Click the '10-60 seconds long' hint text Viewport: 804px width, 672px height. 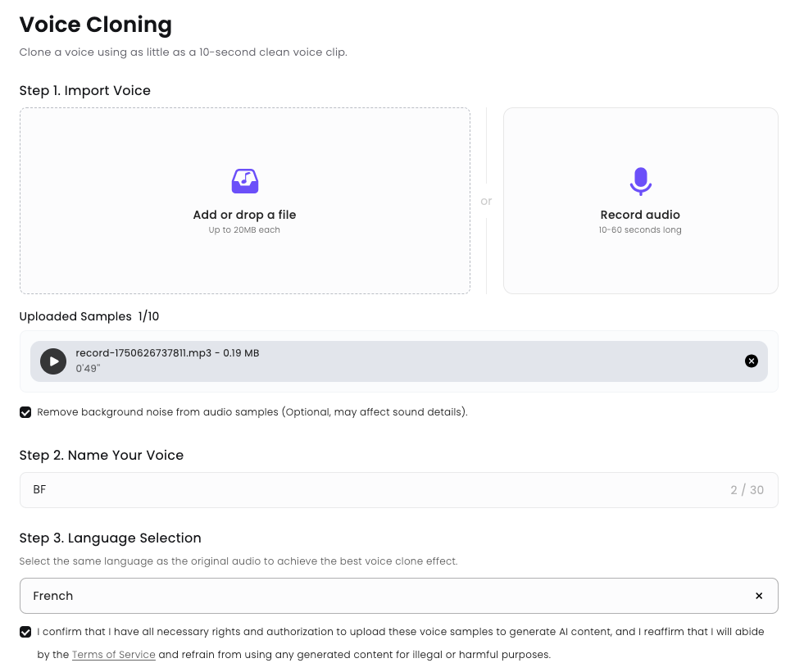(x=640, y=230)
